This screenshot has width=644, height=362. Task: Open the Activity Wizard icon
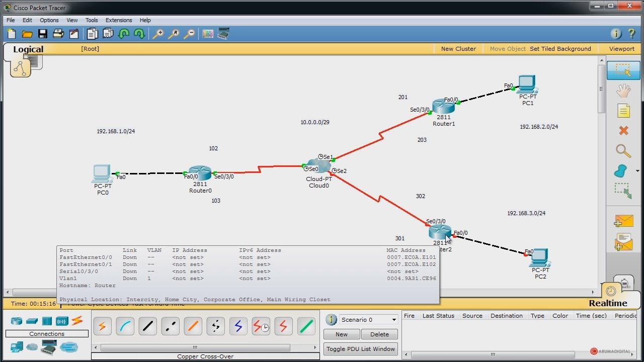click(74, 34)
